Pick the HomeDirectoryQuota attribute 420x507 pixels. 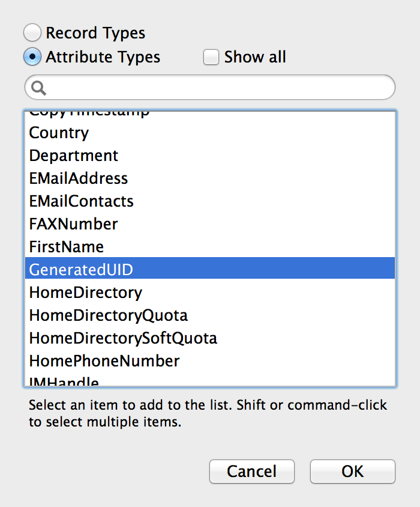[210, 315]
